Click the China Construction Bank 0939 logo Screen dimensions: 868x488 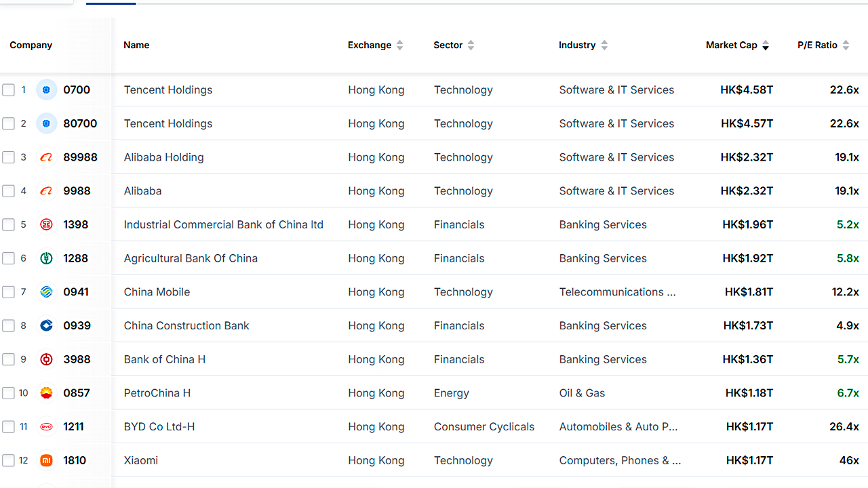(x=46, y=325)
